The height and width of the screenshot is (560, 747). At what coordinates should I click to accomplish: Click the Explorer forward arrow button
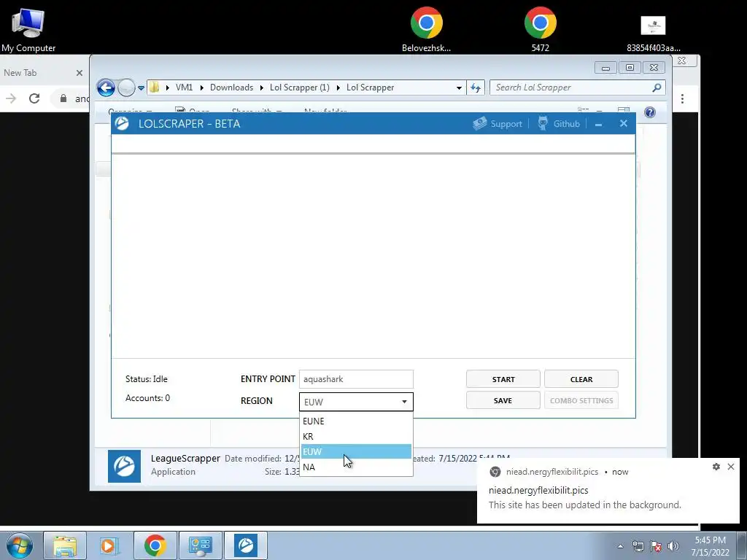[126, 87]
